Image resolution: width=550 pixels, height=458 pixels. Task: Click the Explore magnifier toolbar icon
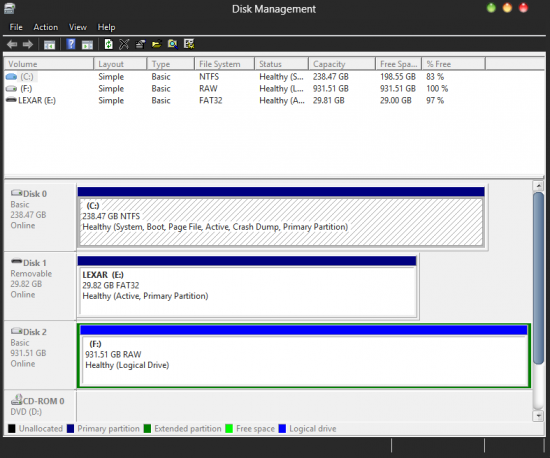tap(173, 44)
